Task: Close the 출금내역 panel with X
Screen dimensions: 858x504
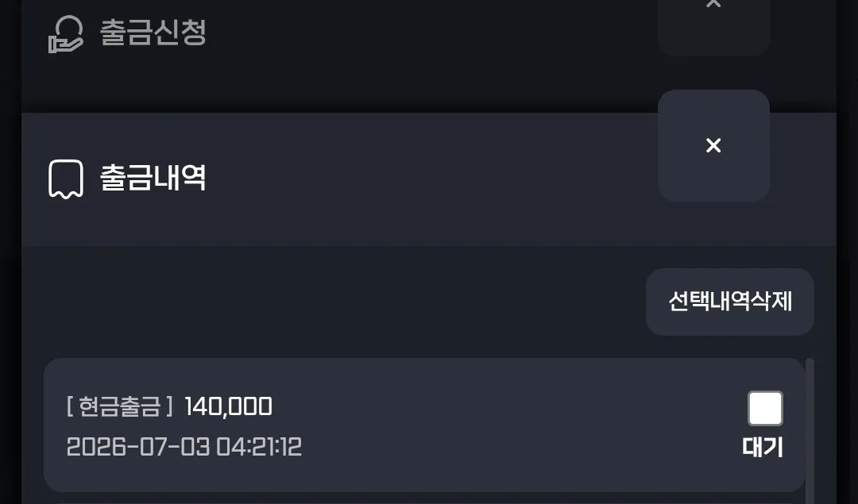Action: [713, 145]
